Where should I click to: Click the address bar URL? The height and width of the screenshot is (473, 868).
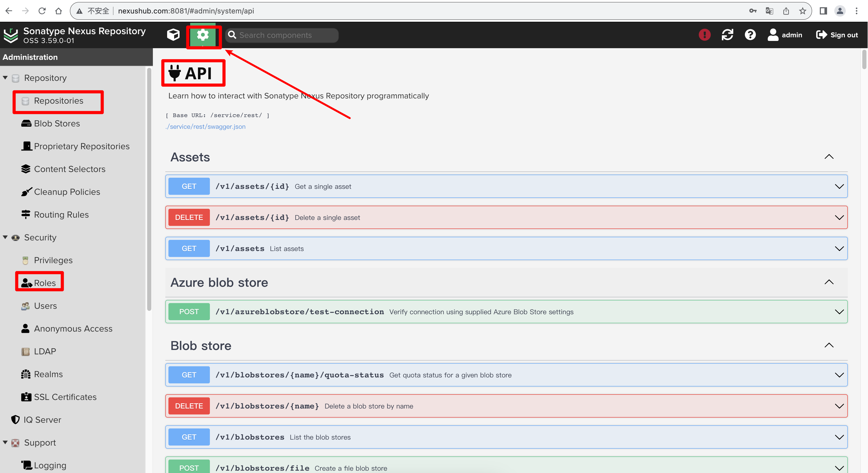(x=186, y=11)
